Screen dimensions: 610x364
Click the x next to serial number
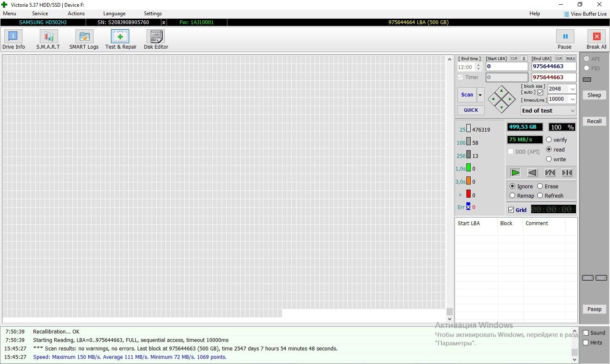coord(164,22)
